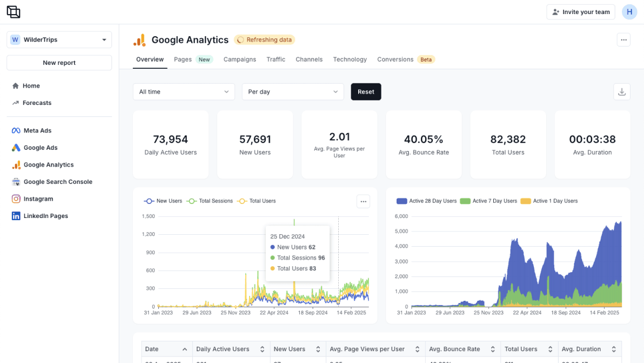Open the three-dot menu beside Google Analytics header
Image resolution: width=644 pixels, height=363 pixels.
tap(623, 39)
